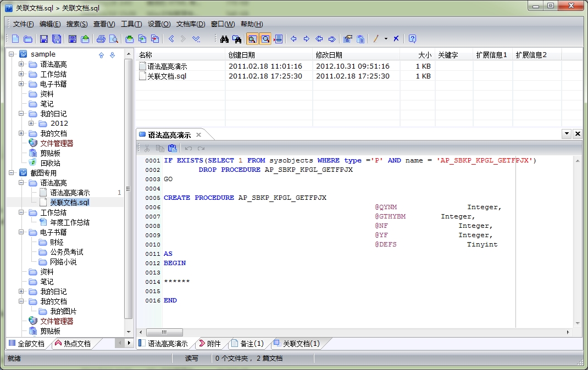This screenshot has height=370, width=588.
Task: Click the printer icon in the toolbar
Action: coord(101,39)
